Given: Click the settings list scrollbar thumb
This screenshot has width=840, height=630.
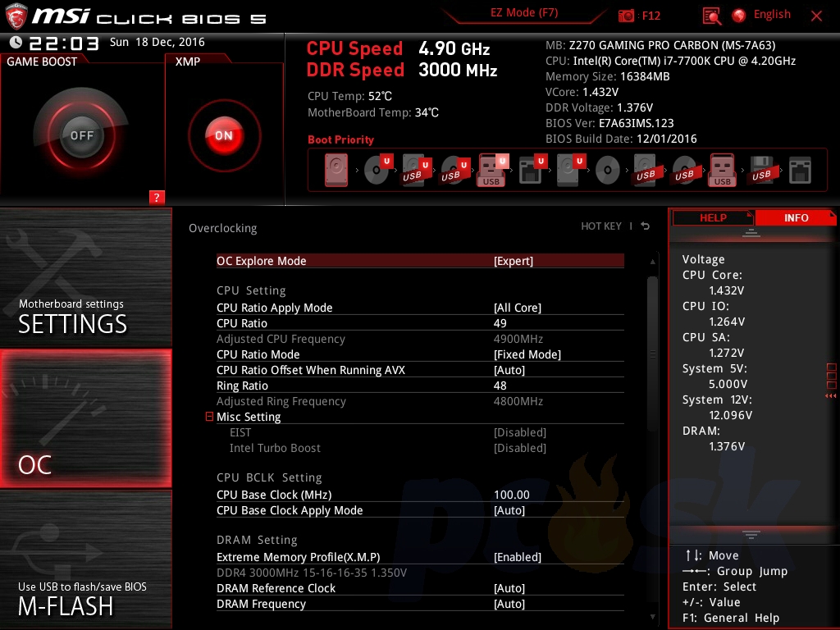Looking at the screenshot, I should [652, 354].
